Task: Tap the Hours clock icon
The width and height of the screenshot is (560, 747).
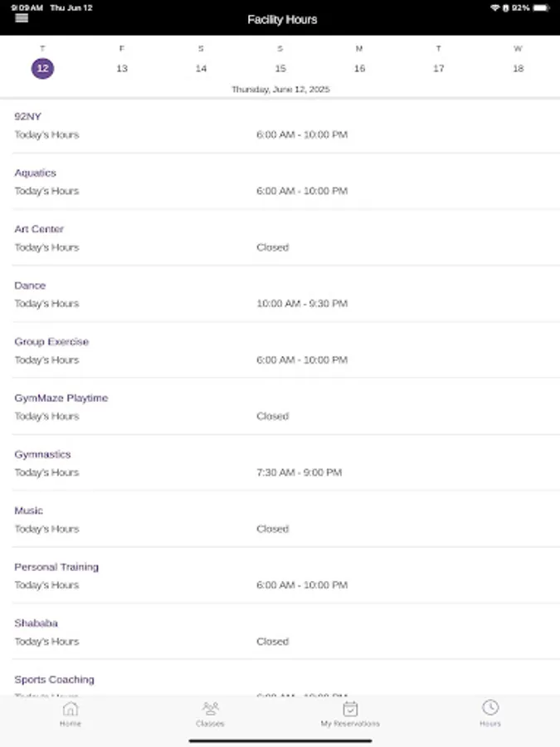Action: point(489,712)
